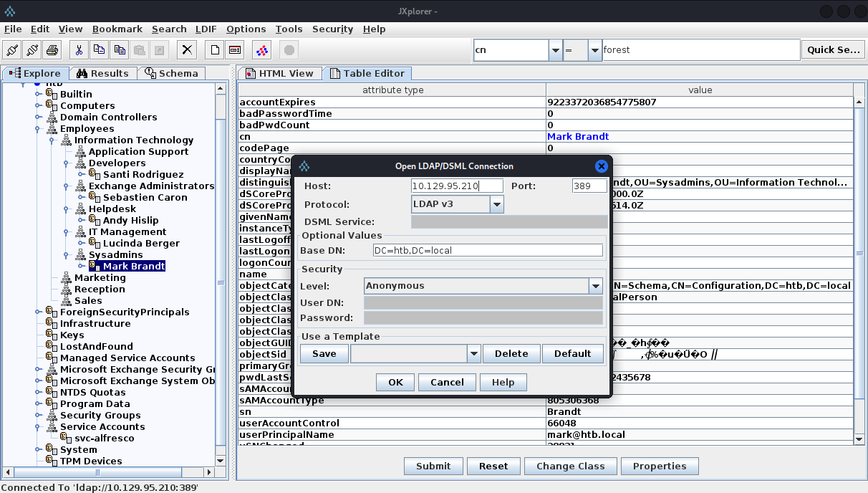This screenshot has width=868, height=493.
Task: Click the Quick Search button
Action: pos(834,50)
